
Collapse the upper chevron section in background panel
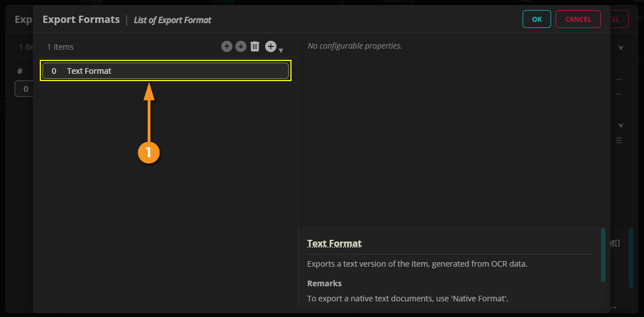click(621, 48)
